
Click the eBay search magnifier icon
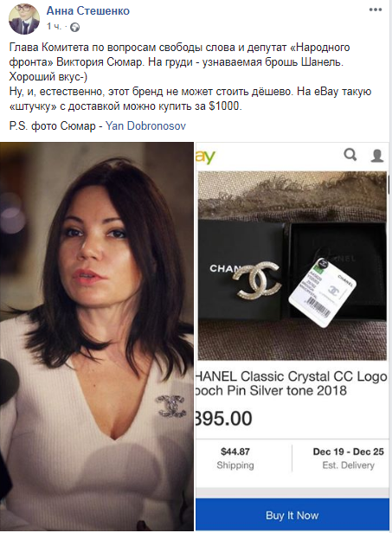[x=350, y=155]
